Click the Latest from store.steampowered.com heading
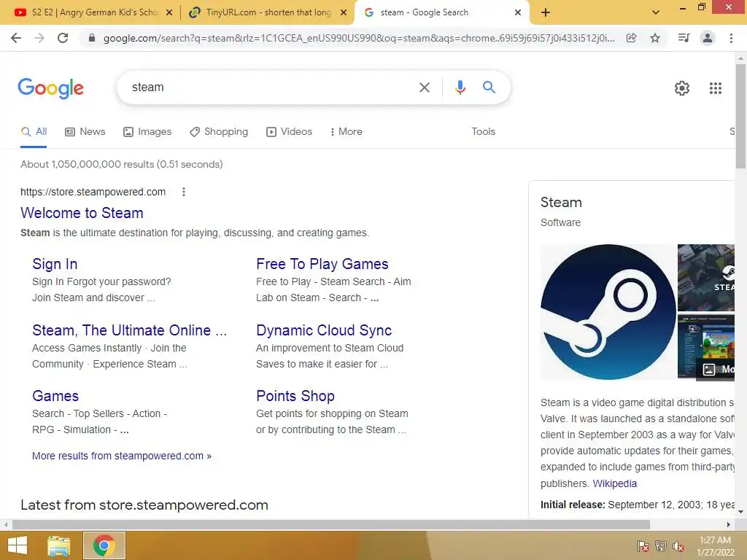 (x=144, y=505)
